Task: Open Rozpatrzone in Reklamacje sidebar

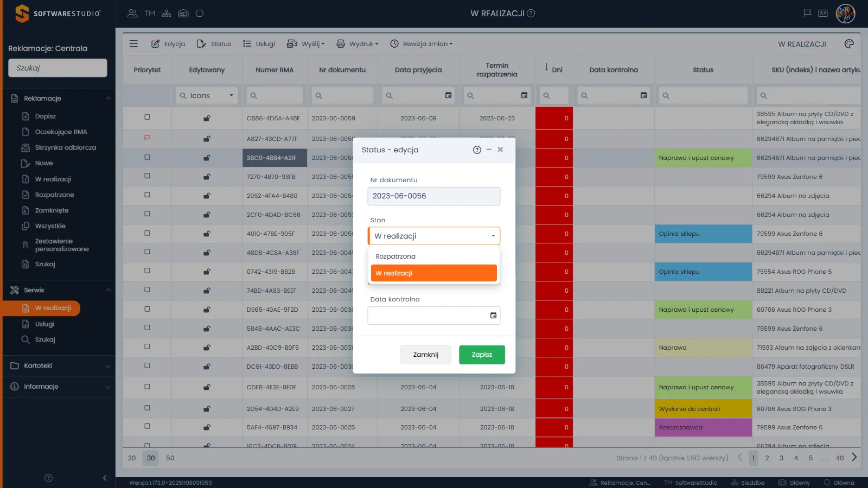Action: (54, 195)
